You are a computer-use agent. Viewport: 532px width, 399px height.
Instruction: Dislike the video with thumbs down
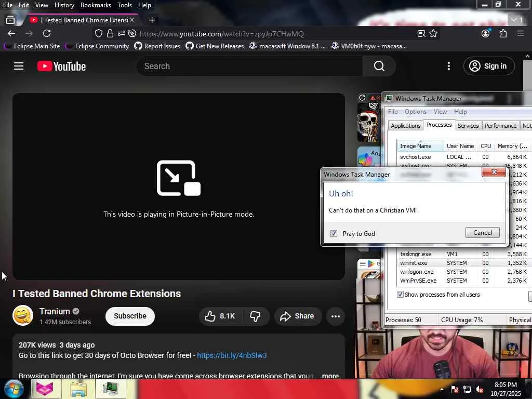[255, 316]
